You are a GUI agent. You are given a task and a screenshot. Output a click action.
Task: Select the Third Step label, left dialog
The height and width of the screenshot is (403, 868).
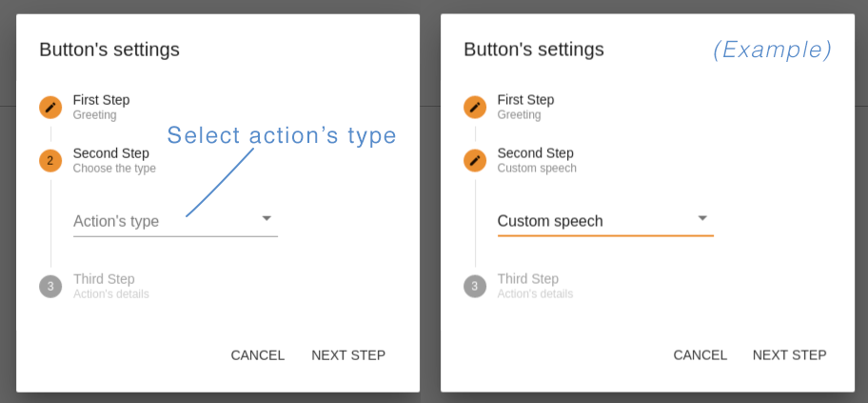104,279
